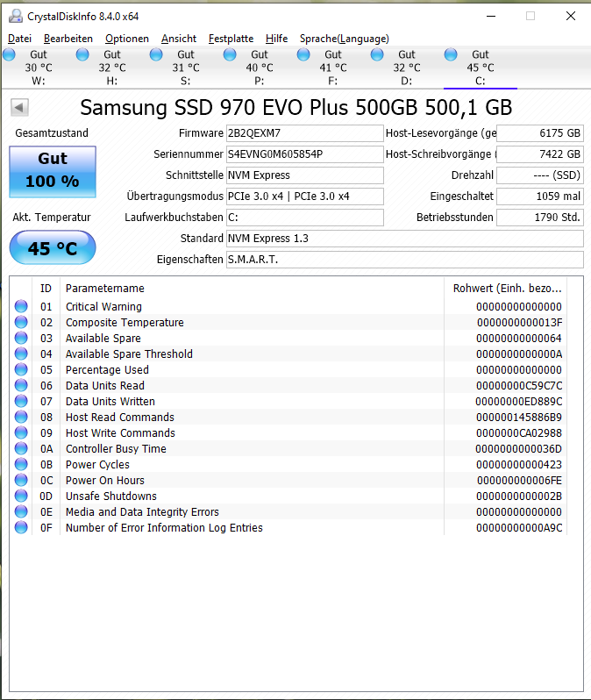Click status orb for Power Cycles row

coord(21,464)
